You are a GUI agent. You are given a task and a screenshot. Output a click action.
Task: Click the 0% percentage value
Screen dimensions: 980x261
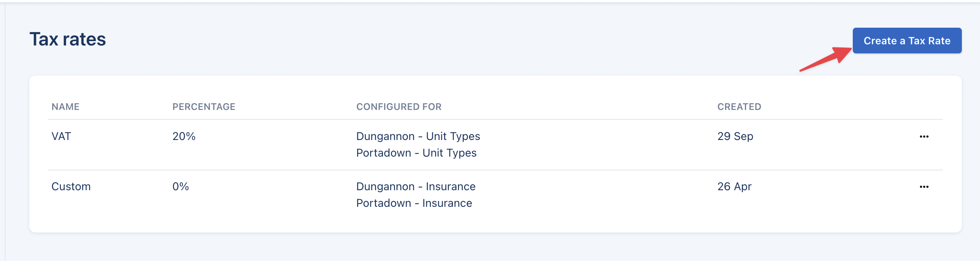pyautogui.click(x=181, y=187)
